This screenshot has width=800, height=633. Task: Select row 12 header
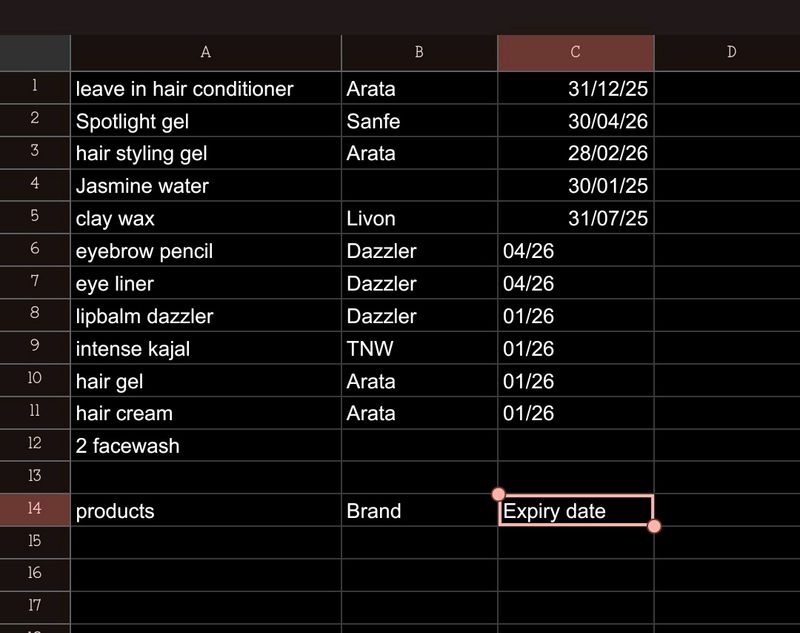(x=35, y=445)
